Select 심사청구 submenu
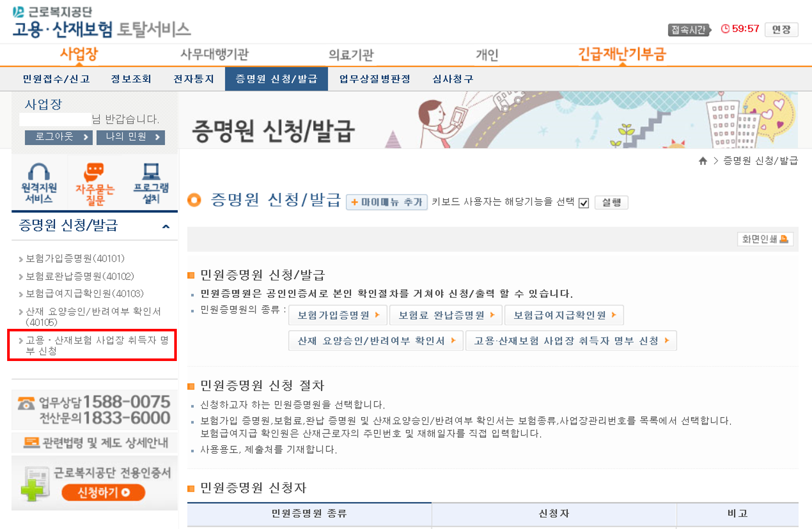 pos(453,79)
